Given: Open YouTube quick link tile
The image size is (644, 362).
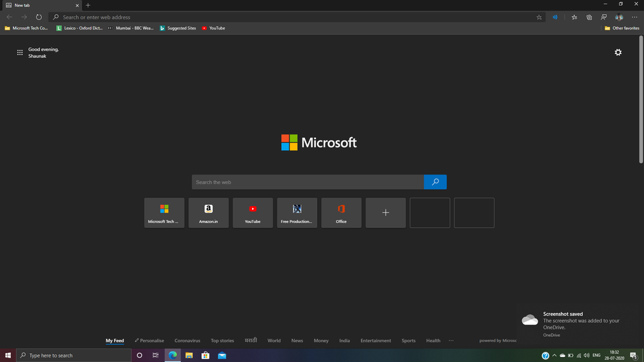Looking at the screenshot, I should click(253, 213).
